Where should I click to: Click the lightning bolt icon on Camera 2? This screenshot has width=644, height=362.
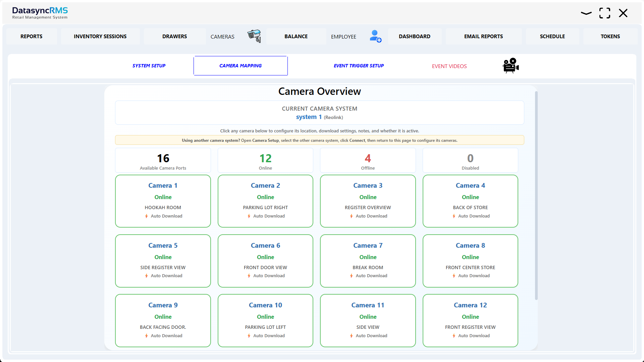[x=249, y=216]
